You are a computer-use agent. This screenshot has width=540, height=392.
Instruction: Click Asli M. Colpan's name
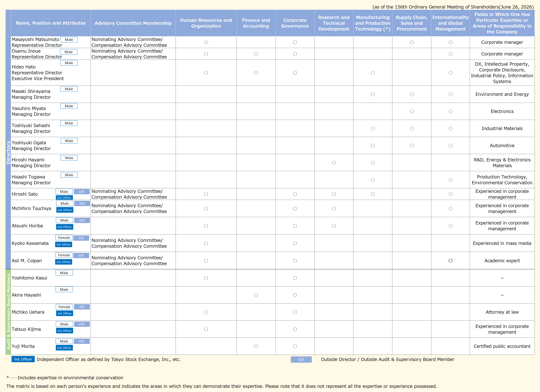coord(27,261)
